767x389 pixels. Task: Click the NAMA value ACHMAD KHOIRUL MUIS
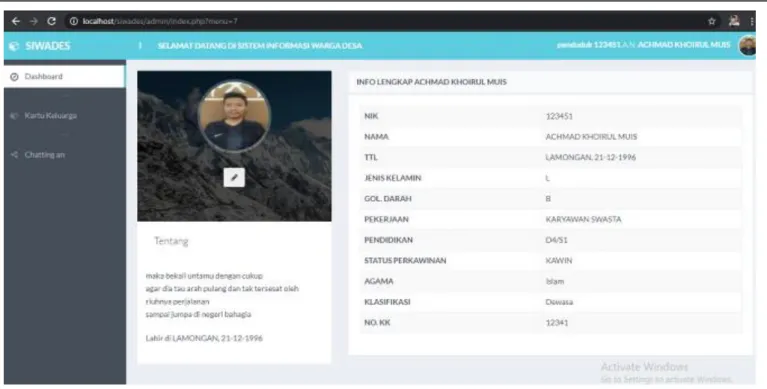[591, 137]
